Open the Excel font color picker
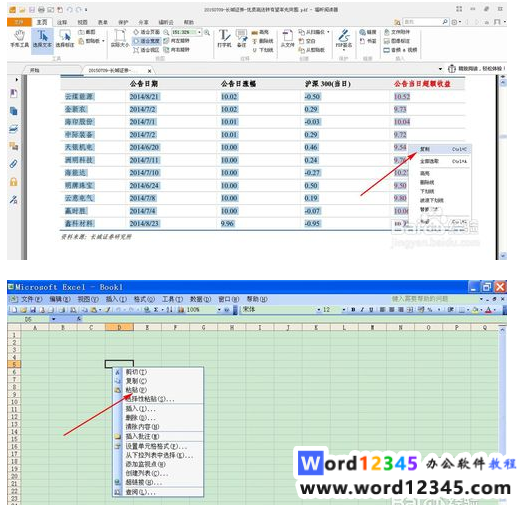This screenshot has height=505, width=521. click(x=494, y=310)
